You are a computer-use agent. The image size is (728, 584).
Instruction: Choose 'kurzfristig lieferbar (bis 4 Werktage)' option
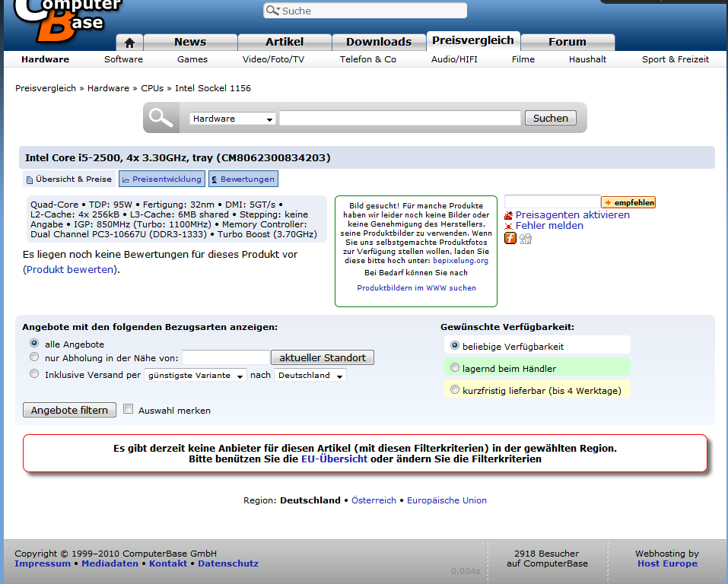tap(455, 390)
